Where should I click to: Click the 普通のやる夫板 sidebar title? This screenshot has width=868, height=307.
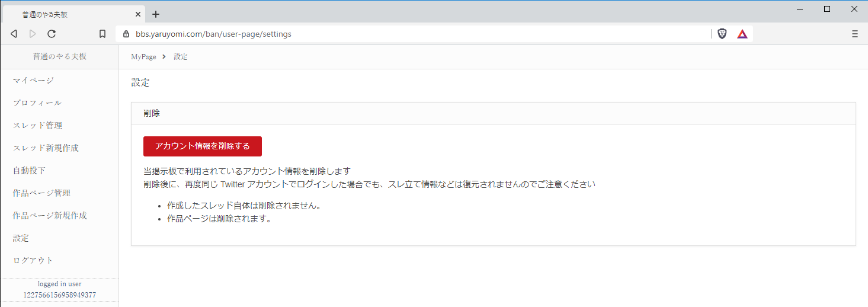coord(60,56)
